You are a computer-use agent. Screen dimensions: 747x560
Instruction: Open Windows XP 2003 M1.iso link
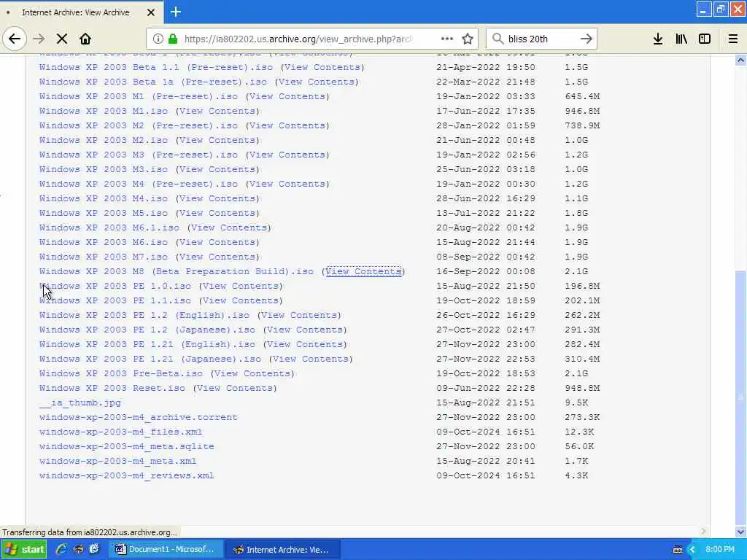pos(104,111)
